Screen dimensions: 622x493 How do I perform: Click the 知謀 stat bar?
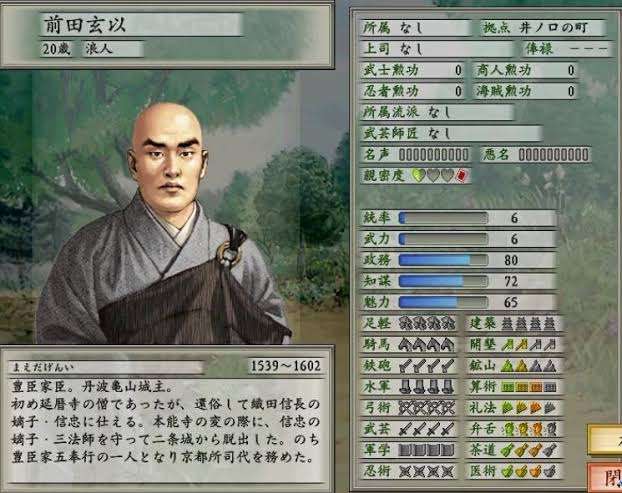443,281
